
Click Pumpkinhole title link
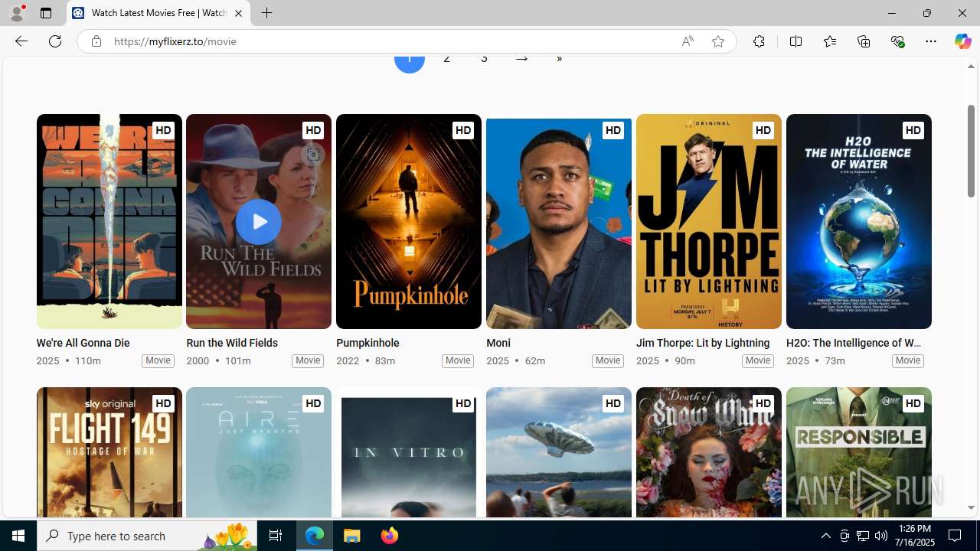(x=367, y=343)
